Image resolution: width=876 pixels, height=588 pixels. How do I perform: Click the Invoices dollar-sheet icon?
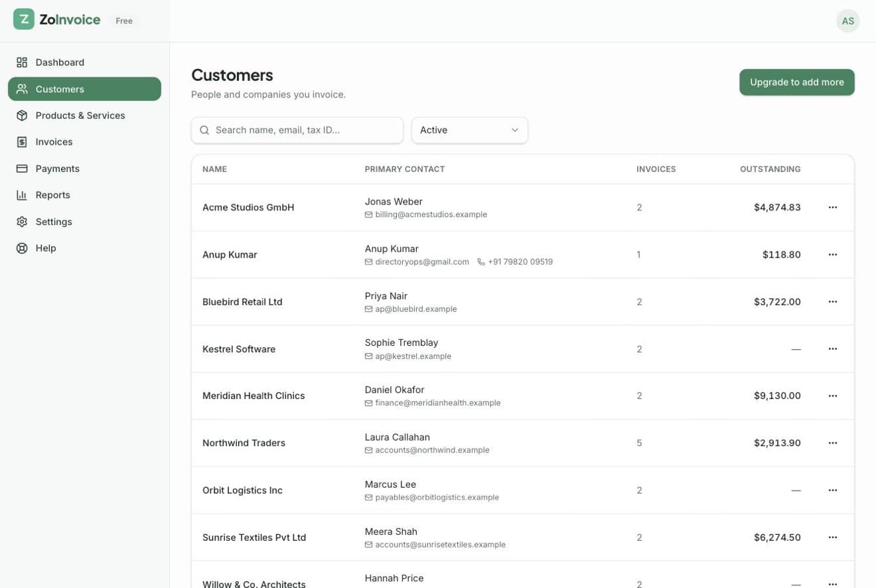[22, 142]
